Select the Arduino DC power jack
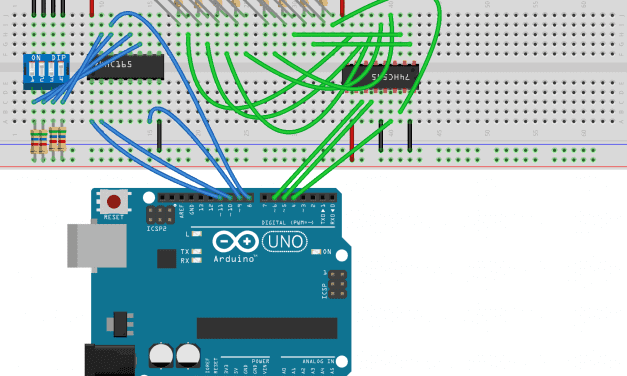Viewport: 627px width, 376px height. point(110,360)
